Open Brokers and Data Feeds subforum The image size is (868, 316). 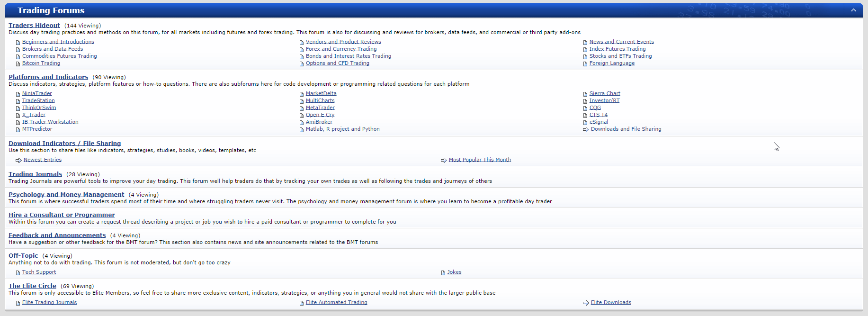[53, 49]
